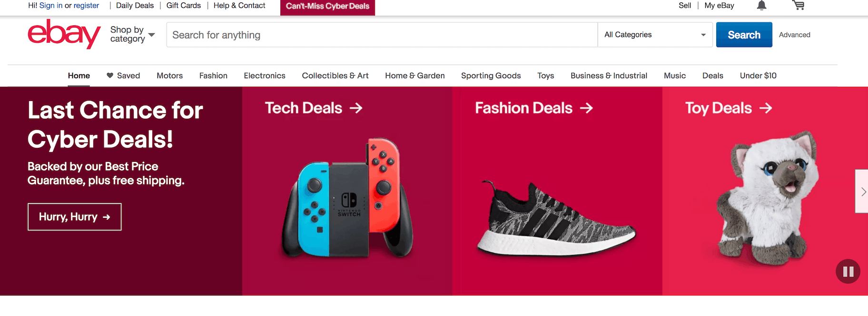Click the Hurry, Hurry button

(75, 217)
